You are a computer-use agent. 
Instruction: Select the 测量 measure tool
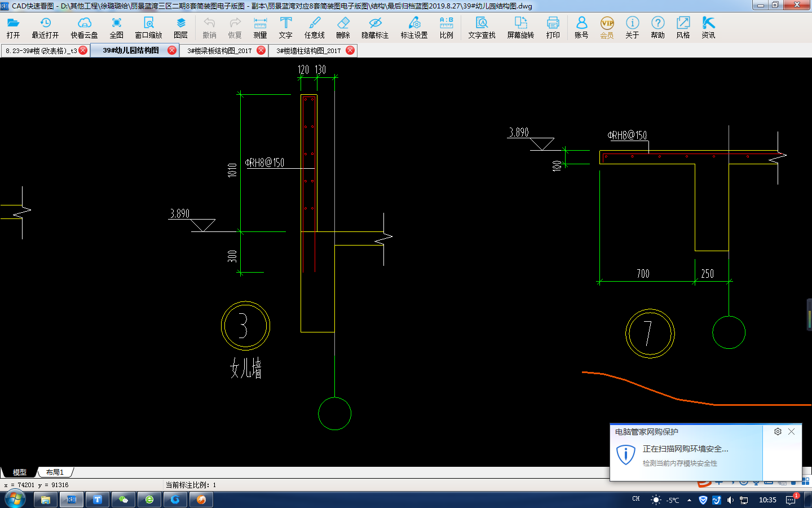point(260,27)
